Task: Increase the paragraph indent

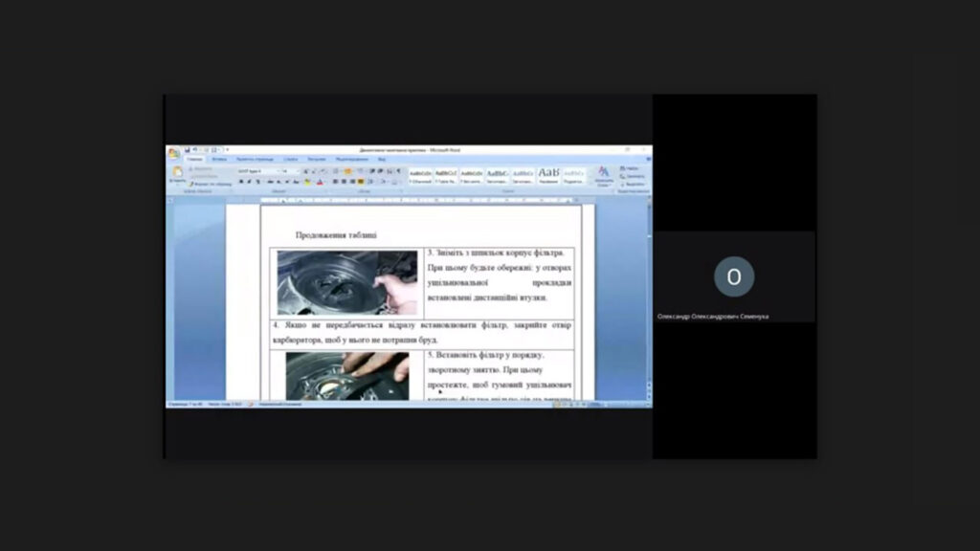Action: click(x=381, y=171)
